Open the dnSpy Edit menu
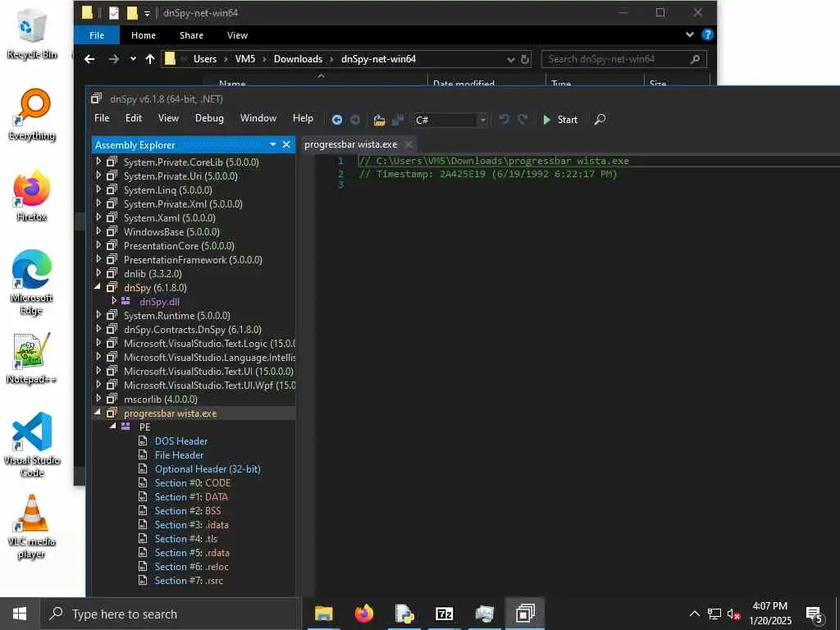 pos(134,118)
